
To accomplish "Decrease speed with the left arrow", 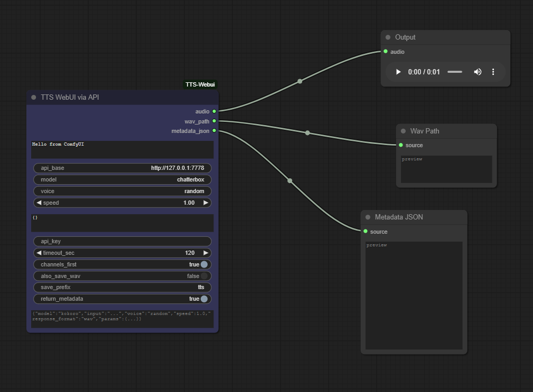I will (39, 203).
